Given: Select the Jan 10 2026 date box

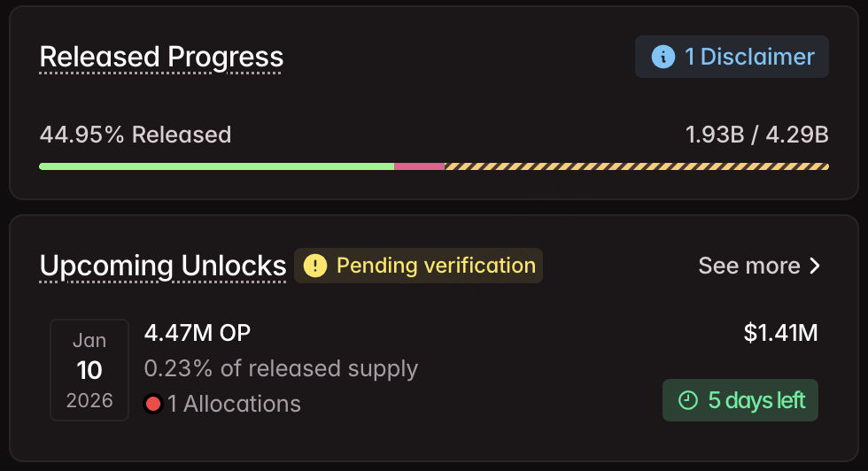Looking at the screenshot, I should tap(89, 370).
